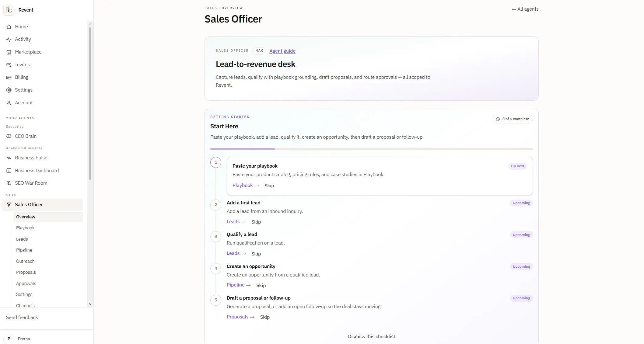Click the Settings gear icon in main nav
This screenshot has width=644, height=344.
pos(9,90)
